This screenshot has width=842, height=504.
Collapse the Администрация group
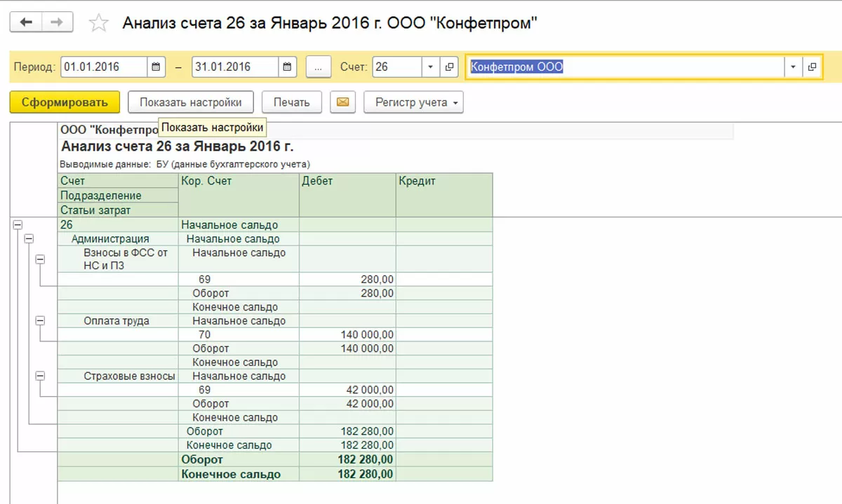(29, 239)
